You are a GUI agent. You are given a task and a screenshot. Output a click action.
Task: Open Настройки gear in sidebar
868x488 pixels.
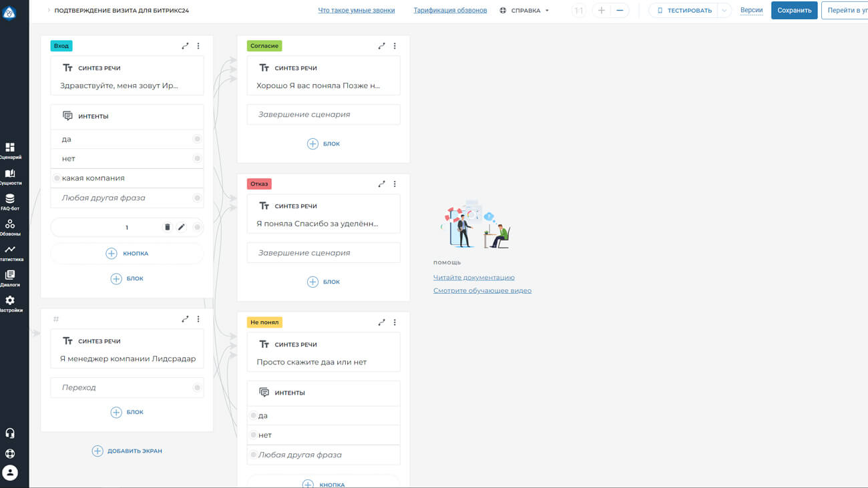coord(10,303)
